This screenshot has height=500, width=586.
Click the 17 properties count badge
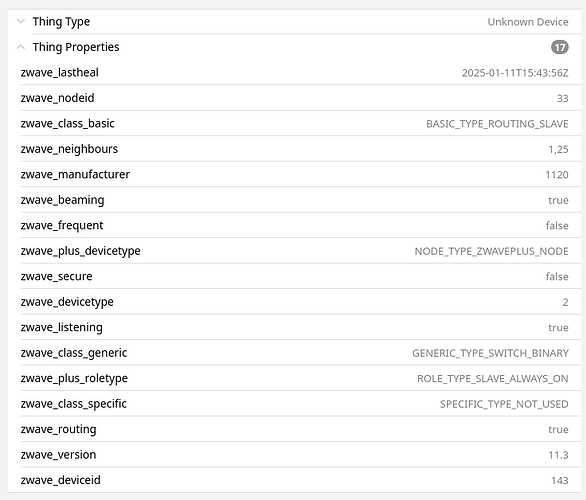559,47
